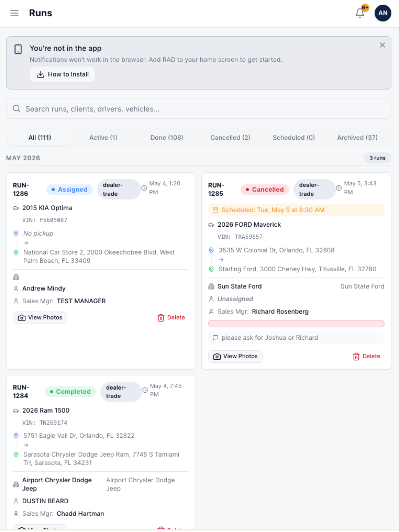Click the car icon next to 2015 KIA Optima
Viewport: 399px width, 532px height.
tap(16, 208)
